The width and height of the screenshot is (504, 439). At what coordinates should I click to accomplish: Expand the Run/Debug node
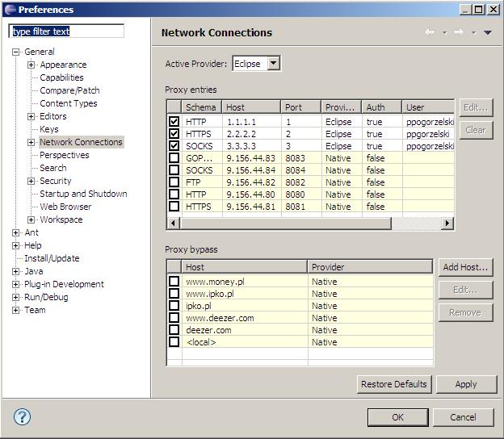click(x=15, y=298)
